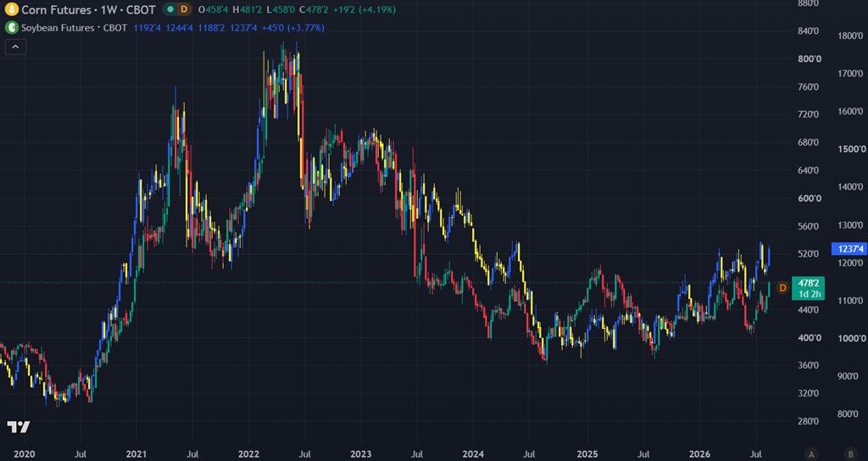Click the orange D marker beside the corn price label
This screenshot has width=868, height=461.
pyautogui.click(x=782, y=288)
